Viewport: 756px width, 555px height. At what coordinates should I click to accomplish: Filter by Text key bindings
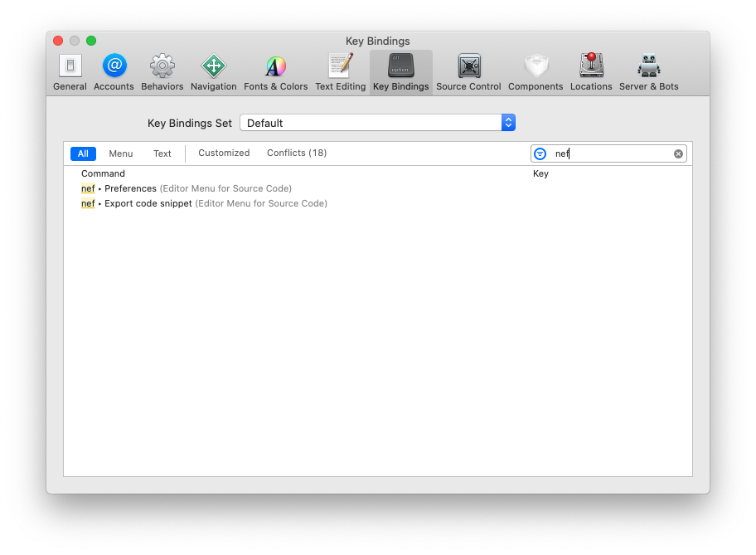[162, 153]
